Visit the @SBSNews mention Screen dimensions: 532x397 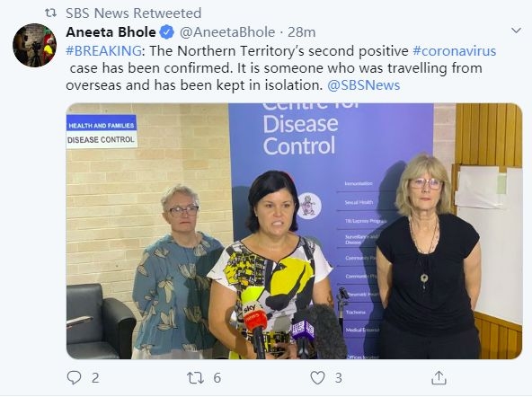click(x=363, y=85)
